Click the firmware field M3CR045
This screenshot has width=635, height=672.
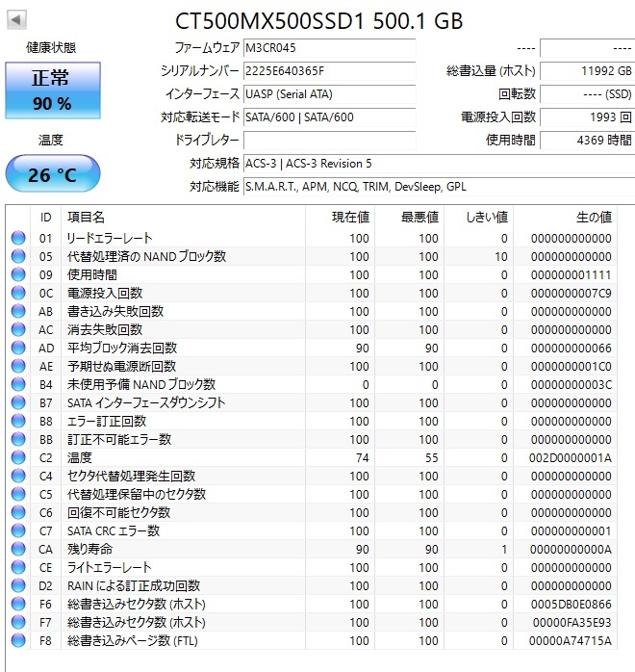[330, 48]
